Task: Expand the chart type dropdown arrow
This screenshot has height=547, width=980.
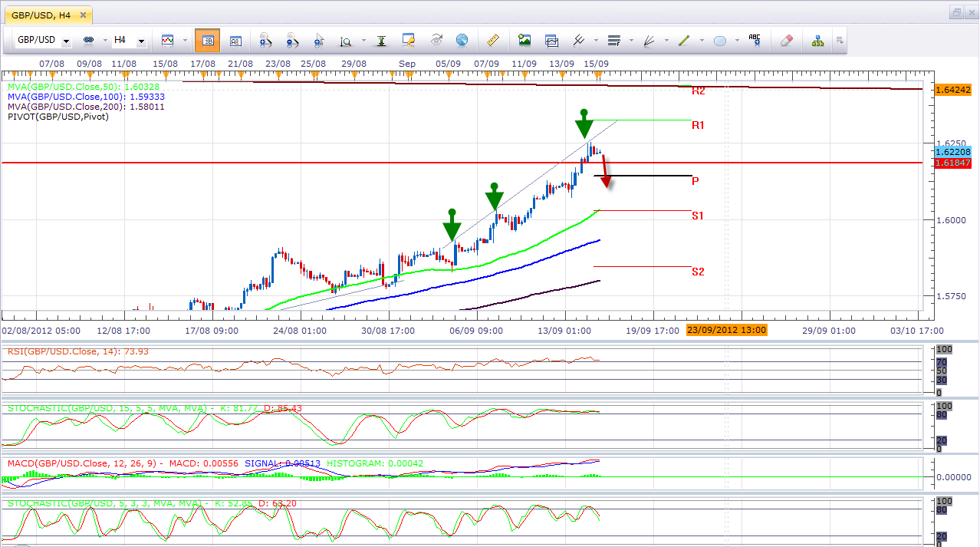Action: pos(185,40)
